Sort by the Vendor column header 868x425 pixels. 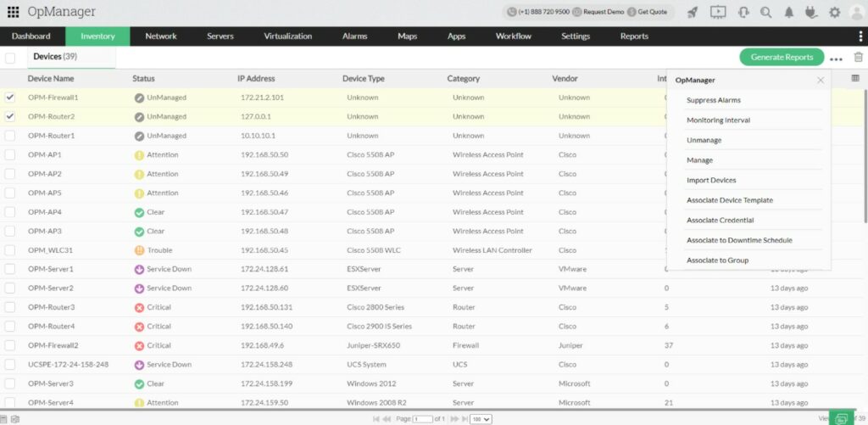pyautogui.click(x=565, y=79)
